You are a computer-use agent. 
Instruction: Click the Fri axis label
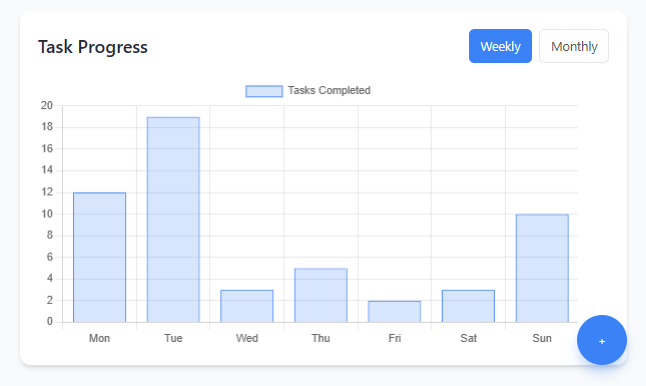[x=394, y=338]
